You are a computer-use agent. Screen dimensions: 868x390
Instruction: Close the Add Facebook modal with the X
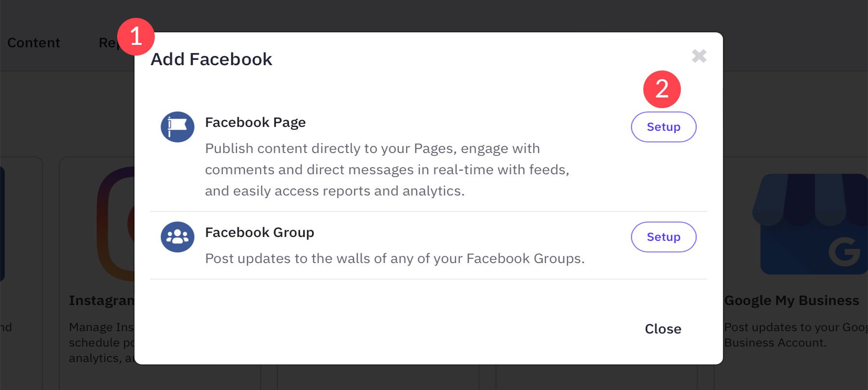tap(699, 56)
